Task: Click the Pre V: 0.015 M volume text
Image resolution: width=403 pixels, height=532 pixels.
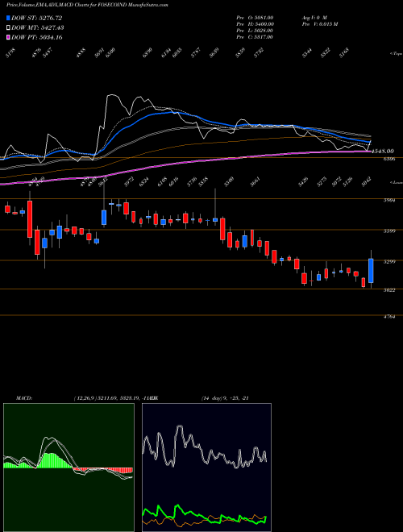Action: pyautogui.click(x=319, y=24)
